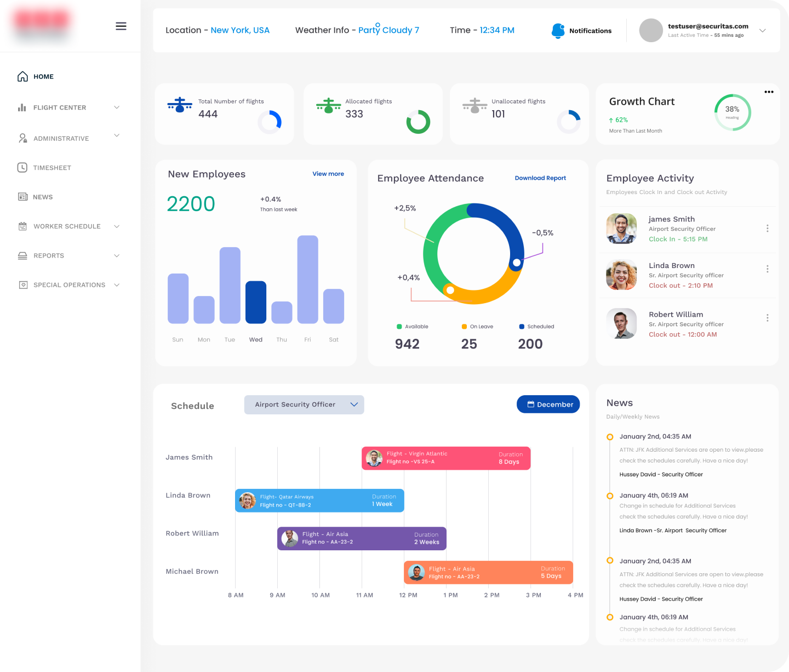
Task: Open options menu for Robert William activity
Action: 767,318
